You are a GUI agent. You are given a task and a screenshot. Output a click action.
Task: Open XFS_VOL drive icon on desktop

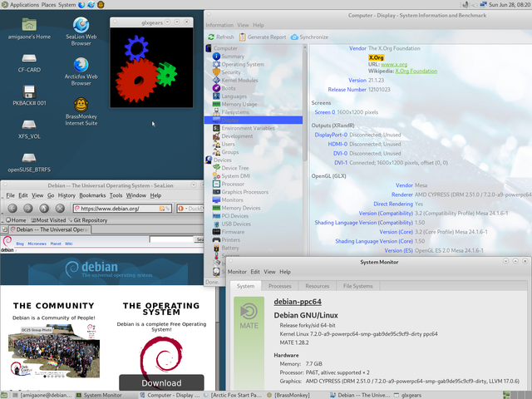(29, 129)
